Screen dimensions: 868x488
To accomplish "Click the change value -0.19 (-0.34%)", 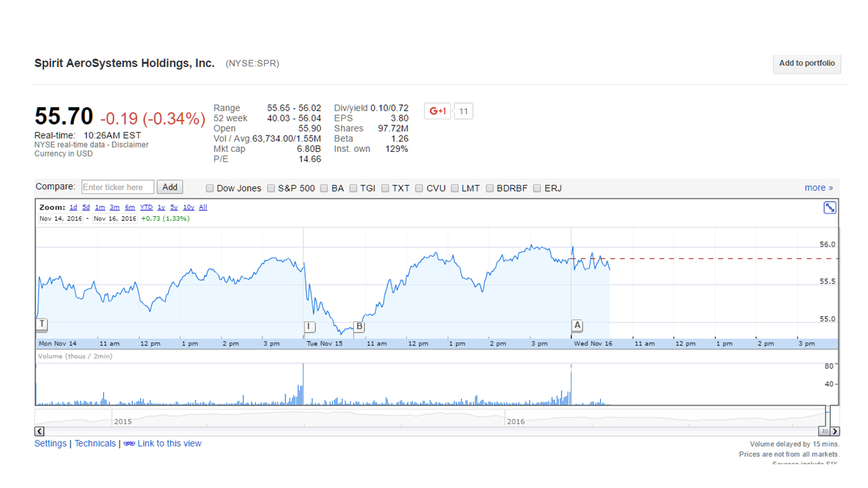I will point(153,119).
